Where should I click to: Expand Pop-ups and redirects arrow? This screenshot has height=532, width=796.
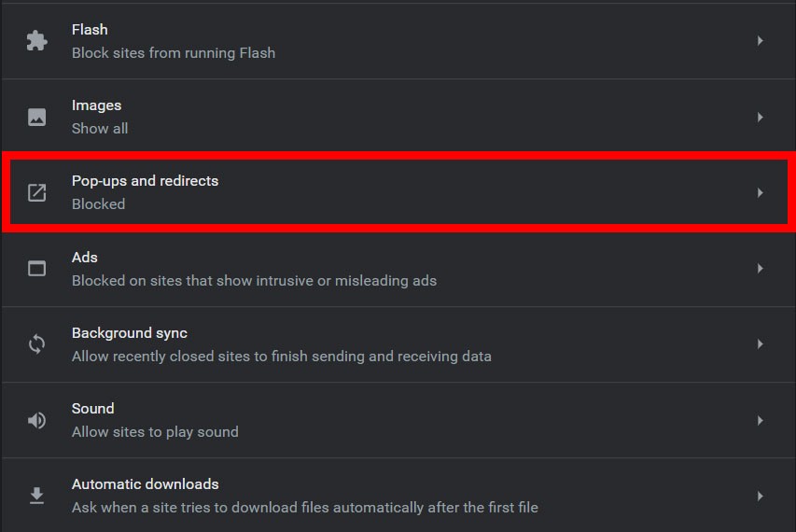(761, 193)
